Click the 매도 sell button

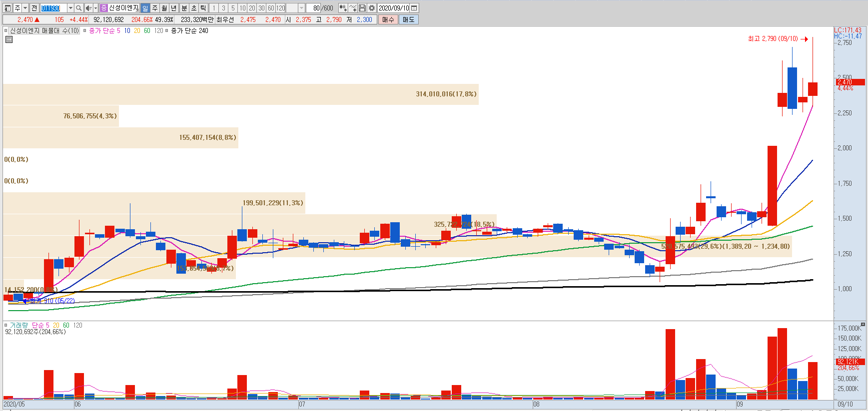click(x=409, y=19)
